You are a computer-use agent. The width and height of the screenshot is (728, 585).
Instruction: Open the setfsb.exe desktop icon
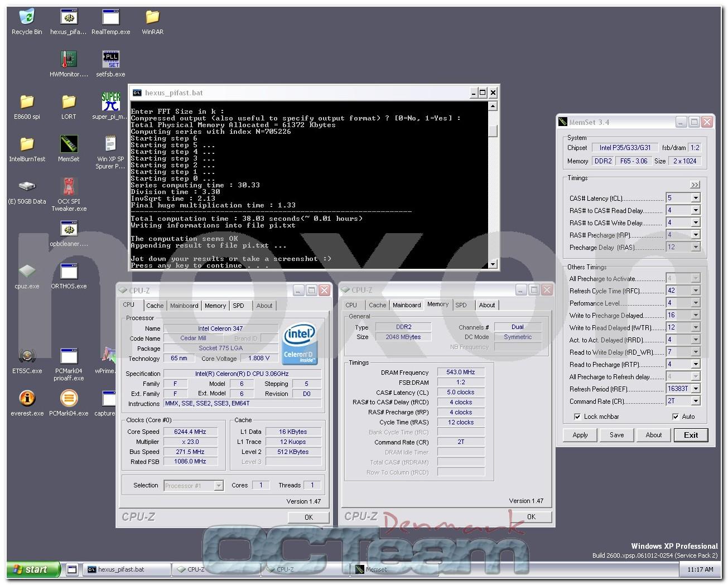(x=111, y=65)
